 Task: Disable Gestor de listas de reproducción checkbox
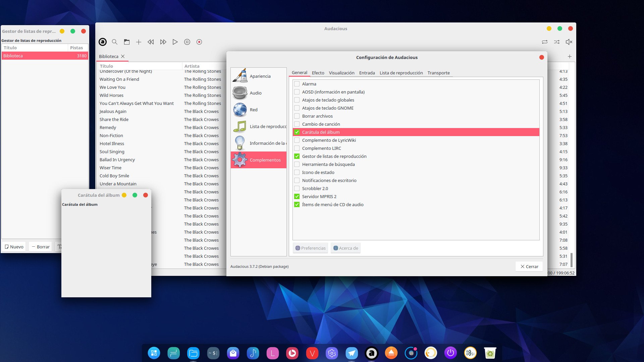[x=297, y=156]
